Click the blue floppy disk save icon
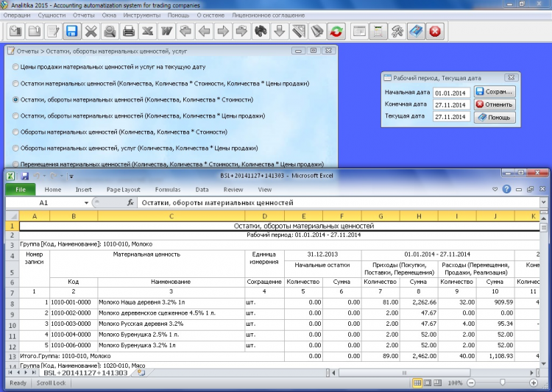The width and height of the screenshot is (552, 392). pos(72,31)
